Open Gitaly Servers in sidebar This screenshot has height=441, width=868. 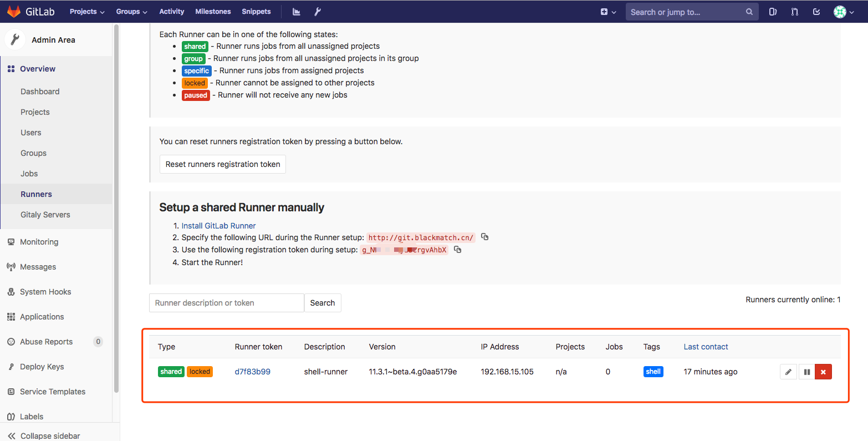point(45,215)
